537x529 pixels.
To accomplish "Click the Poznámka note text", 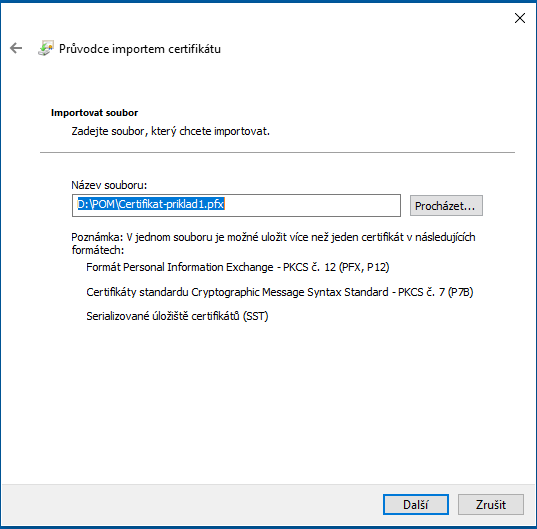I will tap(273, 243).
